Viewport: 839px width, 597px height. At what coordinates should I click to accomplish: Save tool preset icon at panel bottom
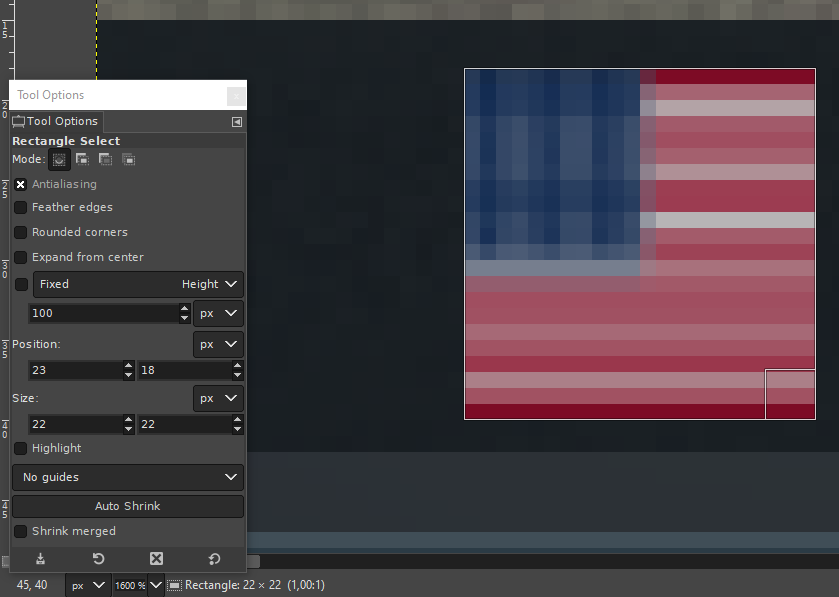click(40, 559)
